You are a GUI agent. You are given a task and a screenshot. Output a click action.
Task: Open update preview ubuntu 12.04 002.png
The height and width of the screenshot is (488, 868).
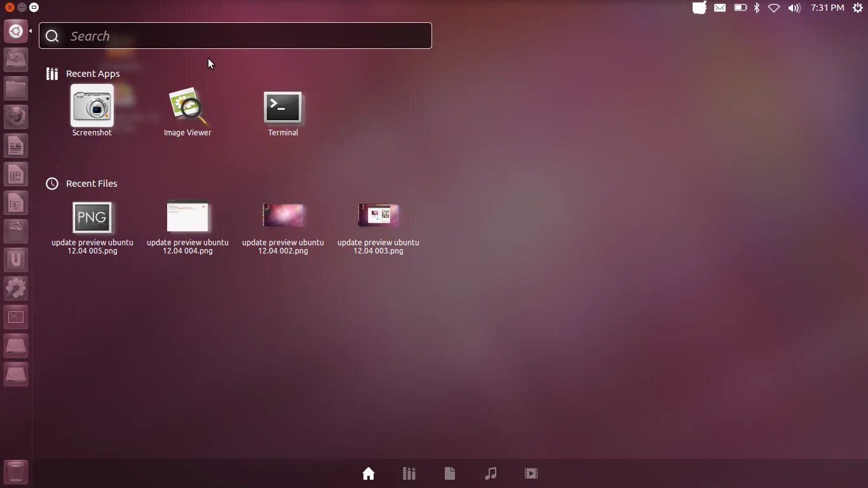pyautogui.click(x=283, y=227)
